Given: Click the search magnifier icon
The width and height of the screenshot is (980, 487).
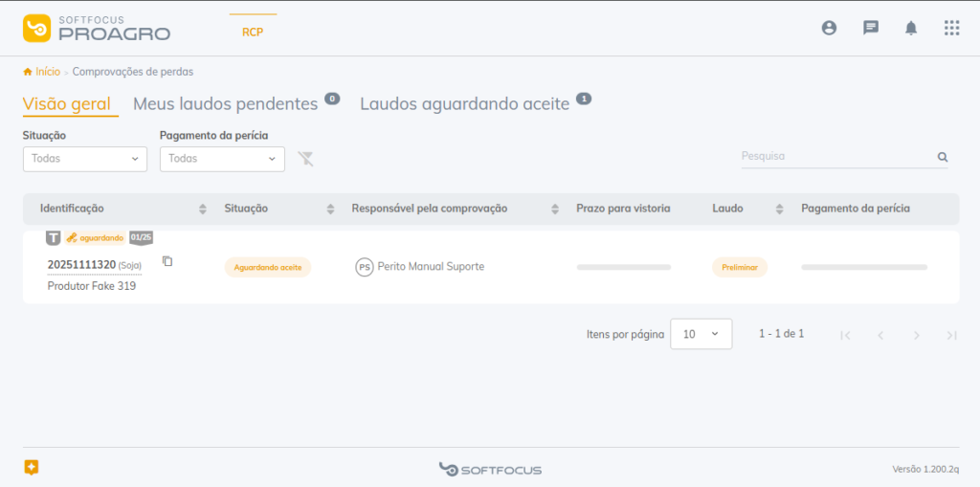Looking at the screenshot, I should [x=942, y=157].
